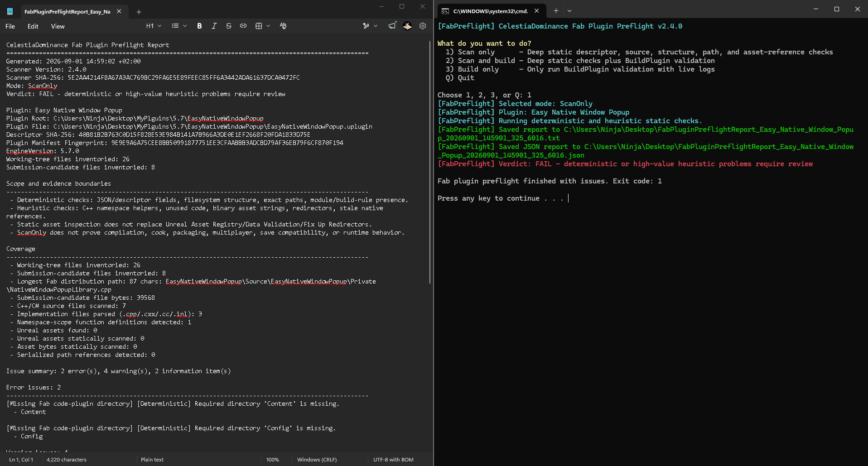Open a new terminal tab
The height and width of the screenshot is (466, 868).
click(556, 11)
